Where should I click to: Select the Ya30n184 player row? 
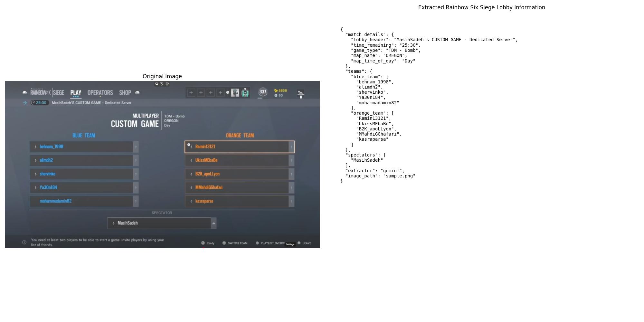pos(84,188)
